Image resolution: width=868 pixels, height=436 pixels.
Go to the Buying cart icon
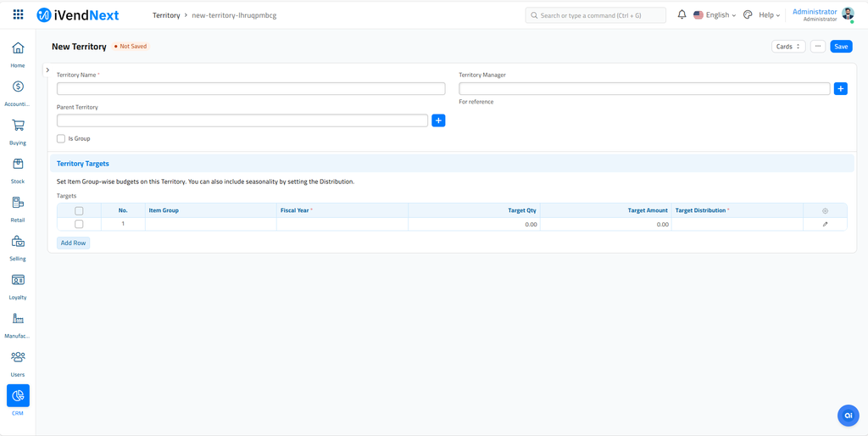point(18,126)
